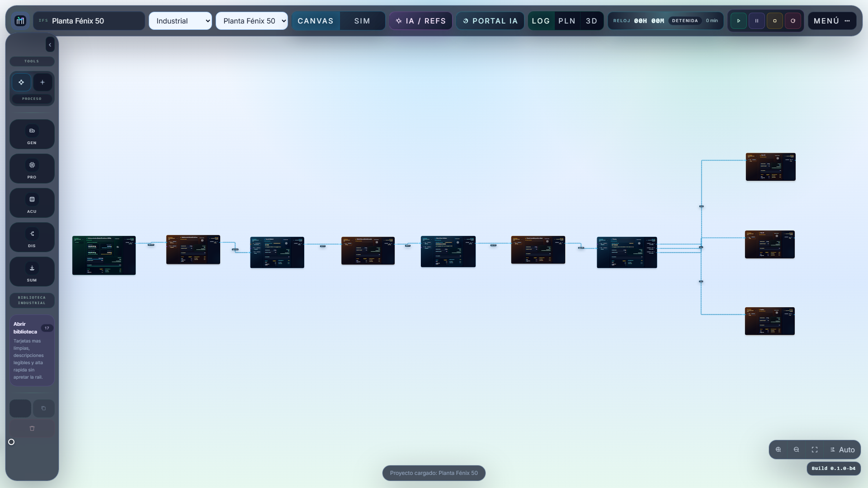Click the DETENIDA clock status badge
Image resolution: width=868 pixels, height=488 pixels.
685,21
